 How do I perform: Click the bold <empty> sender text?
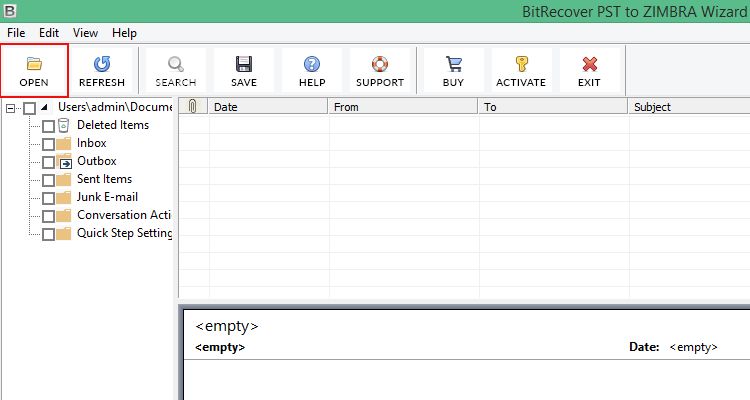coord(220,347)
